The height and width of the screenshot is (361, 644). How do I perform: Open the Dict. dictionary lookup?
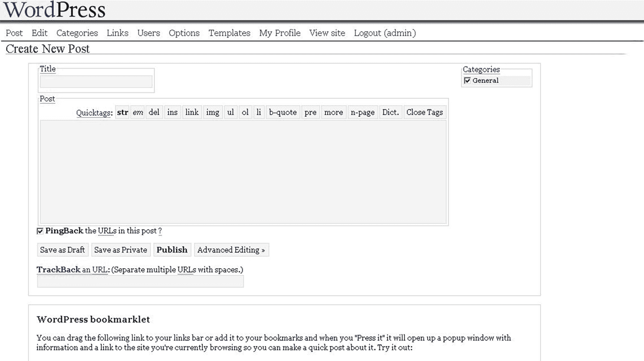tap(390, 112)
